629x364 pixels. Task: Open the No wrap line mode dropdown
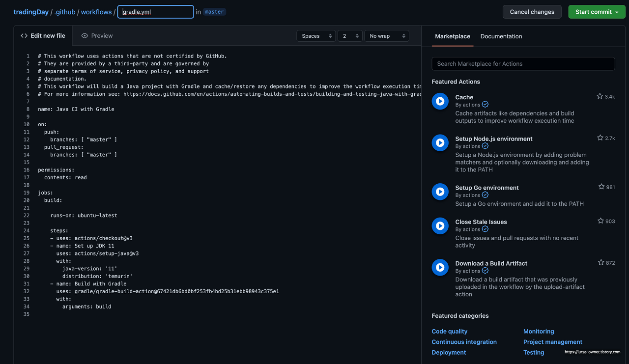coord(387,36)
